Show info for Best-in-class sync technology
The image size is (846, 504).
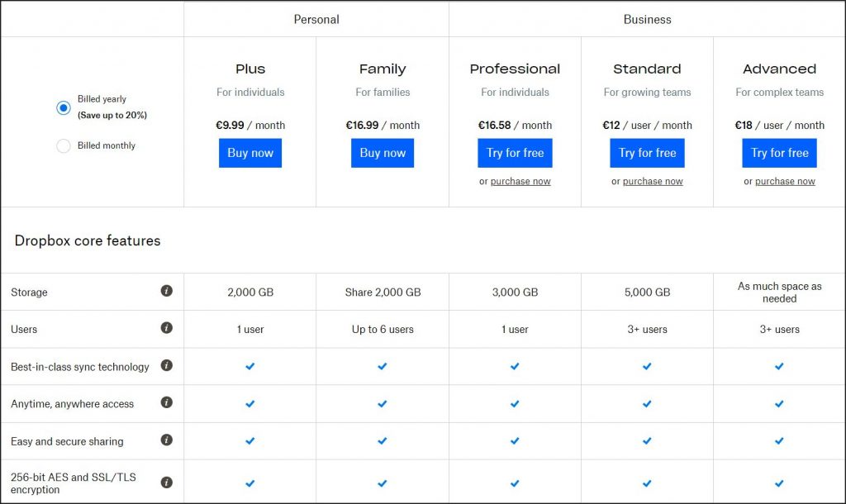[167, 365]
